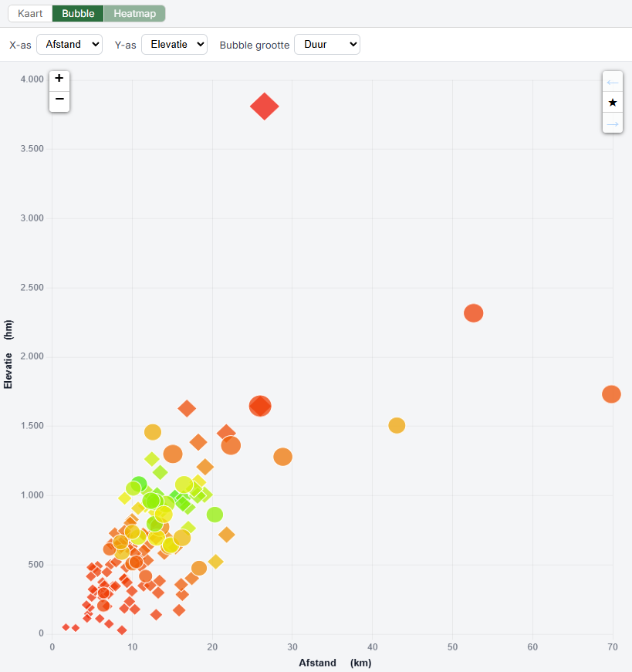Click the orange circle at 70 km
Viewport: 632px width, 672px height.
(611, 393)
